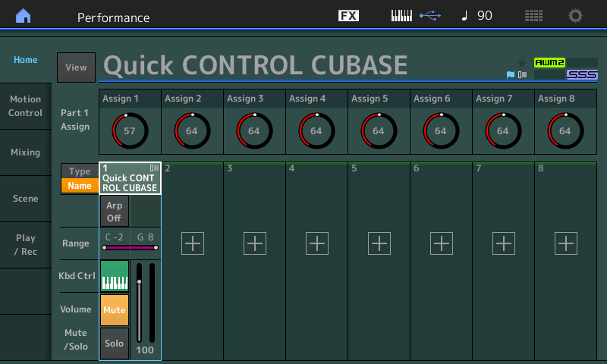Open the FX effects icon

pyautogui.click(x=348, y=16)
